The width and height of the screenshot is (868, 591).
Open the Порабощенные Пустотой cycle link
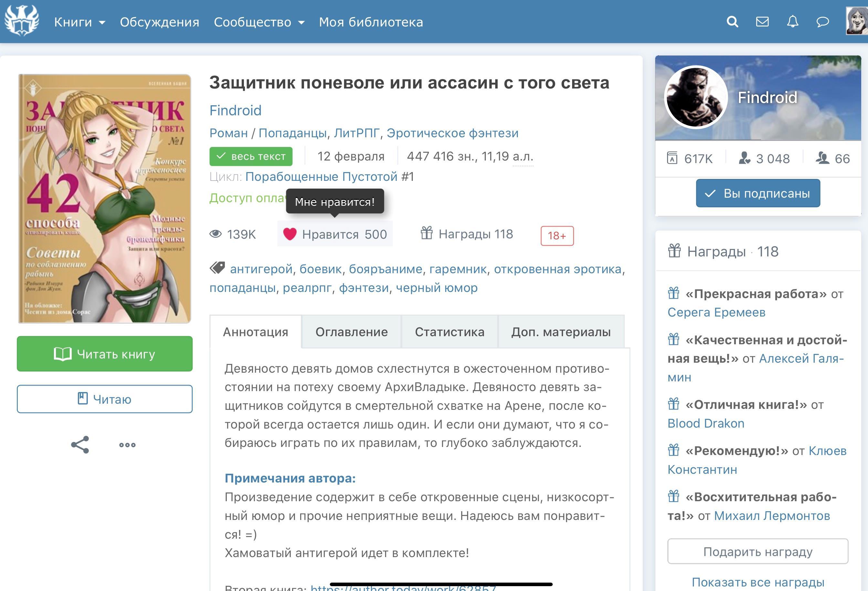[x=321, y=177]
